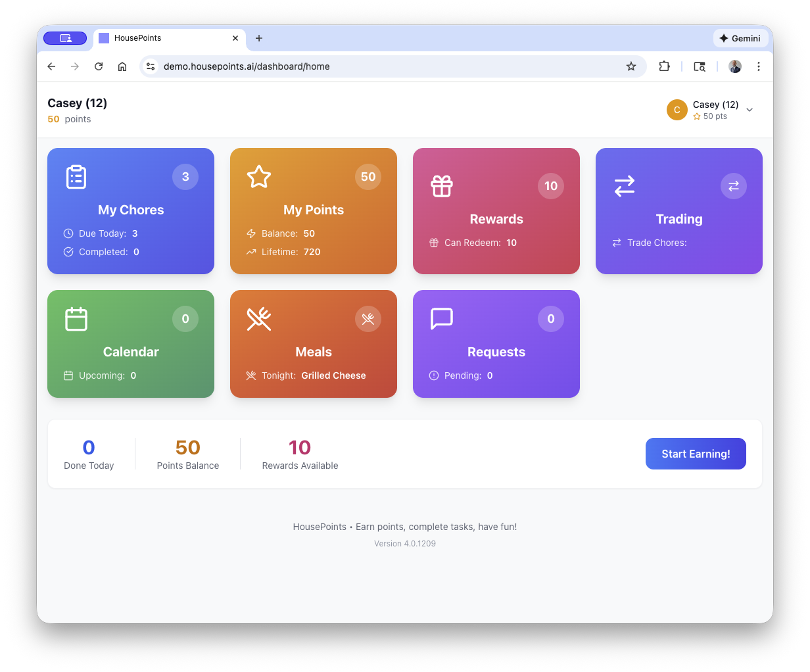This screenshot has width=810, height=672.
Task: Open a new browser tab
Action: [x=259, y=38]
